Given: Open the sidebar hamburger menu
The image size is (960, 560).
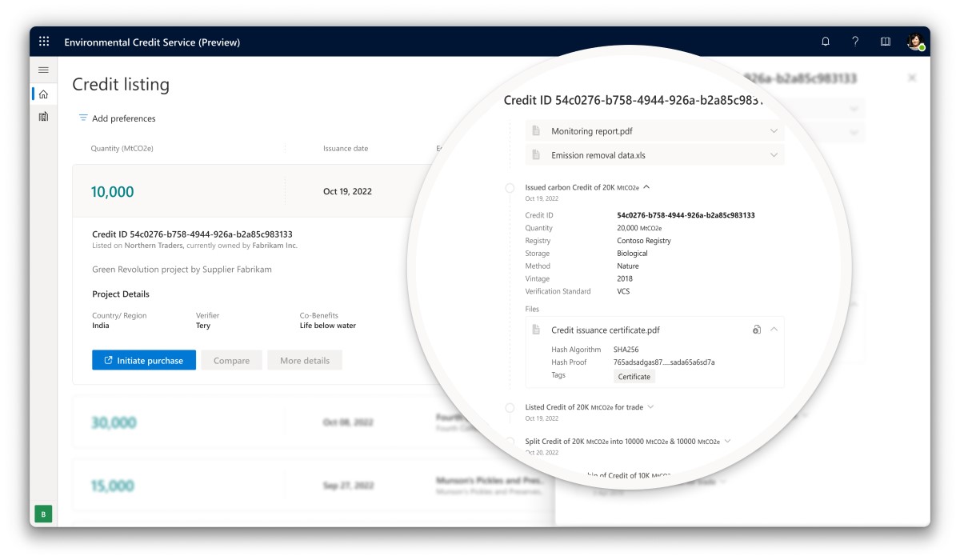Looking at the screenshot, I should pyautogui.click(x=43, y=70).
